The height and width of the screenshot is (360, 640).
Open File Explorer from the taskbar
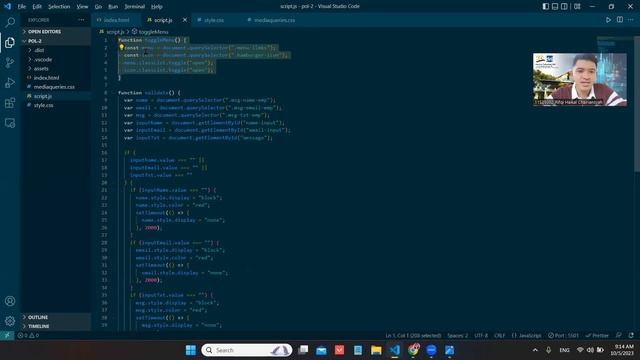coord(376,350)
